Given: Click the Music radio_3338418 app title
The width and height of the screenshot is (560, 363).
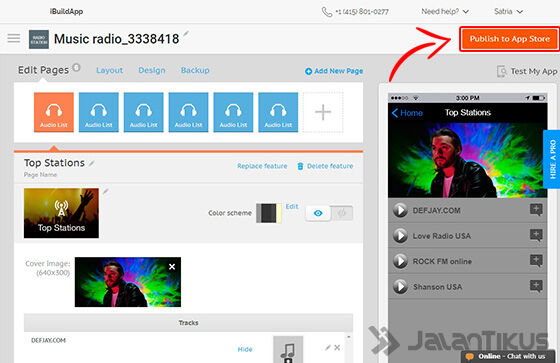Looking at the screenshot, I should (x=116, y=39).
